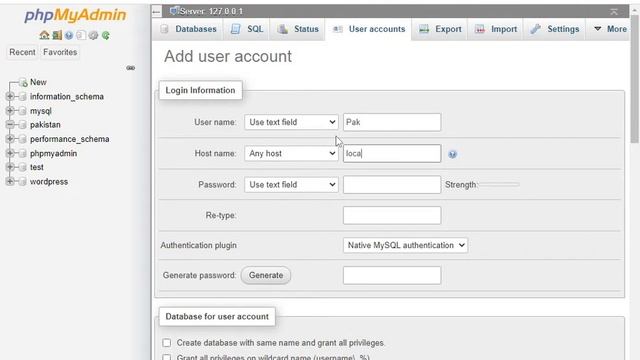Show the Favorites tables list
The height and width of the screenshot is (360, 640).
click(60, 52)
